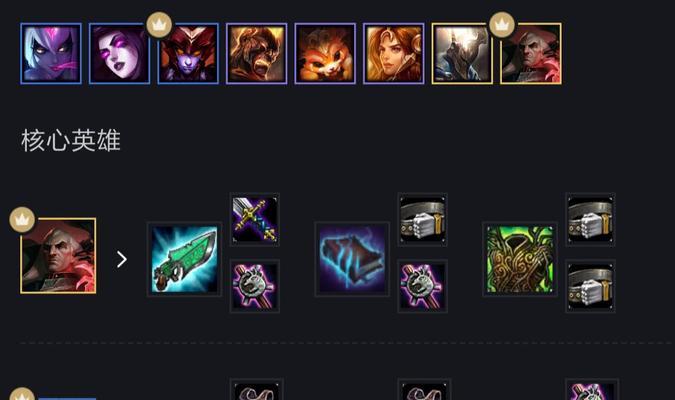Click the Swain portrait in the top lineup
The width and height of the screenshot is (675, 400).
pyautogui.click(x=531, y=53)
